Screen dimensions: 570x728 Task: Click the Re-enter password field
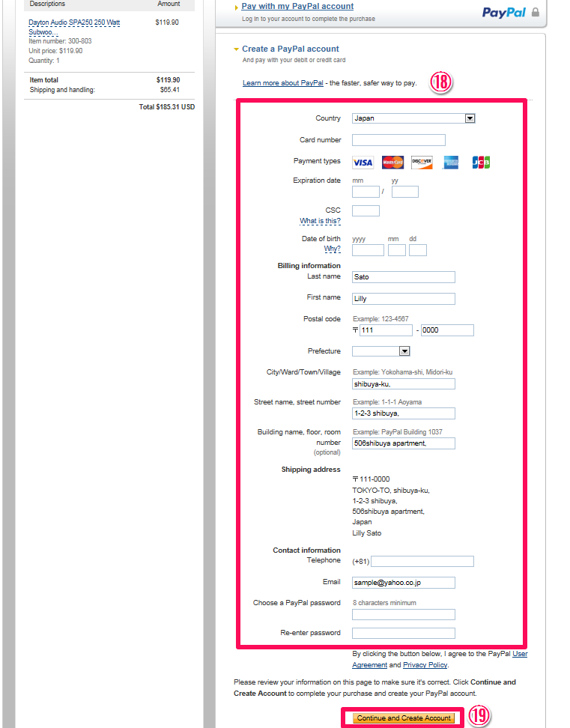(x=404, y=634)
